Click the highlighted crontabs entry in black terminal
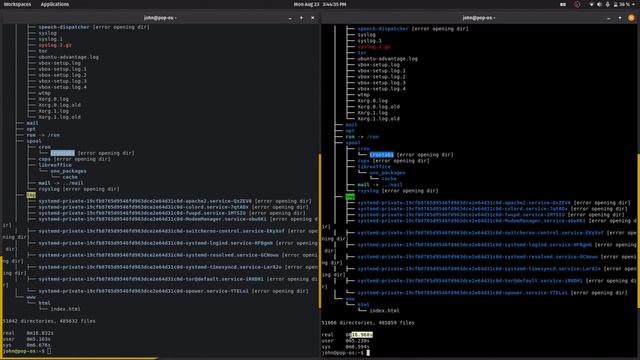 tap(382, 155)
